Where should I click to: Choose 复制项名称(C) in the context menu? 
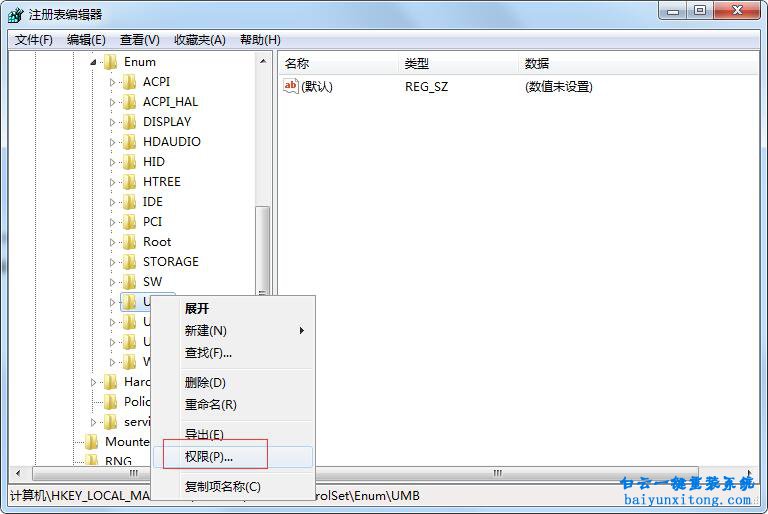point(233,487)
